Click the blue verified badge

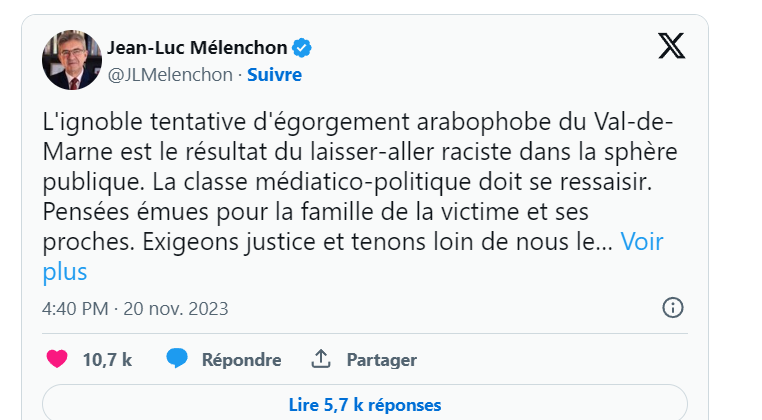pos(300,48)
